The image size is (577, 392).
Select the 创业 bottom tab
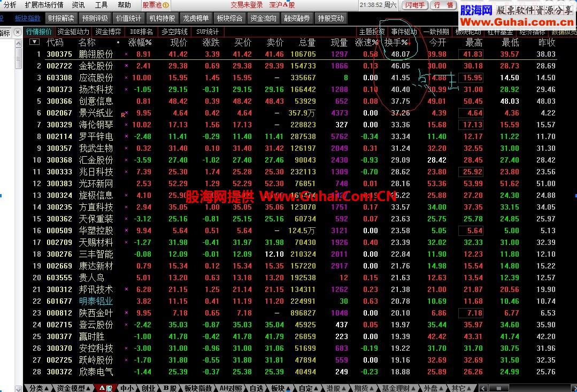(x=149, y=388)
